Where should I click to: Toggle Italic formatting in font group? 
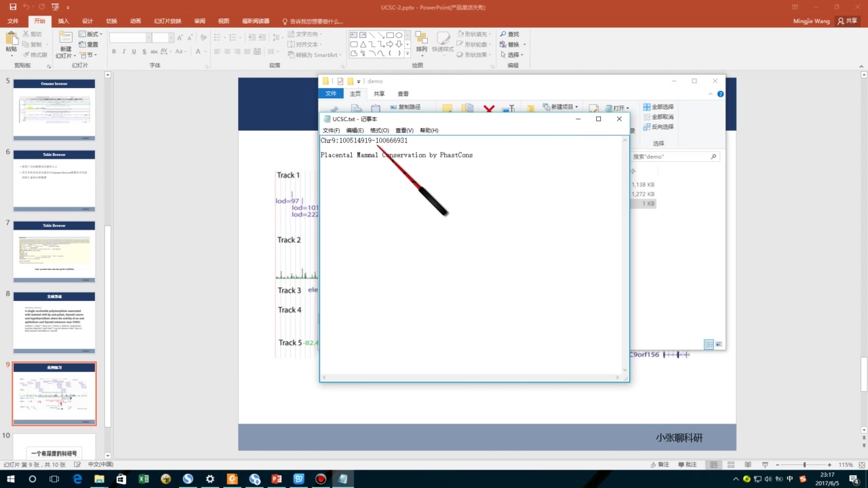[x=124, y=52]
